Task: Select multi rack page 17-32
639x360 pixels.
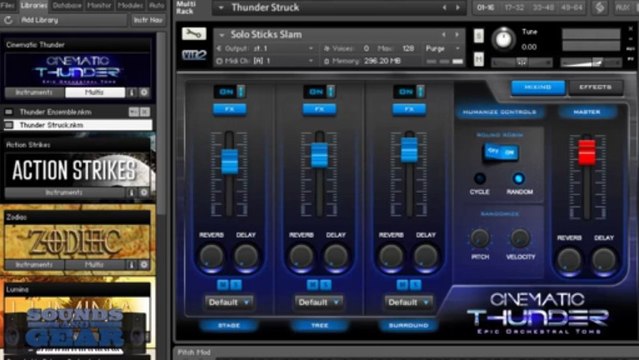Action: coord(514,7)
